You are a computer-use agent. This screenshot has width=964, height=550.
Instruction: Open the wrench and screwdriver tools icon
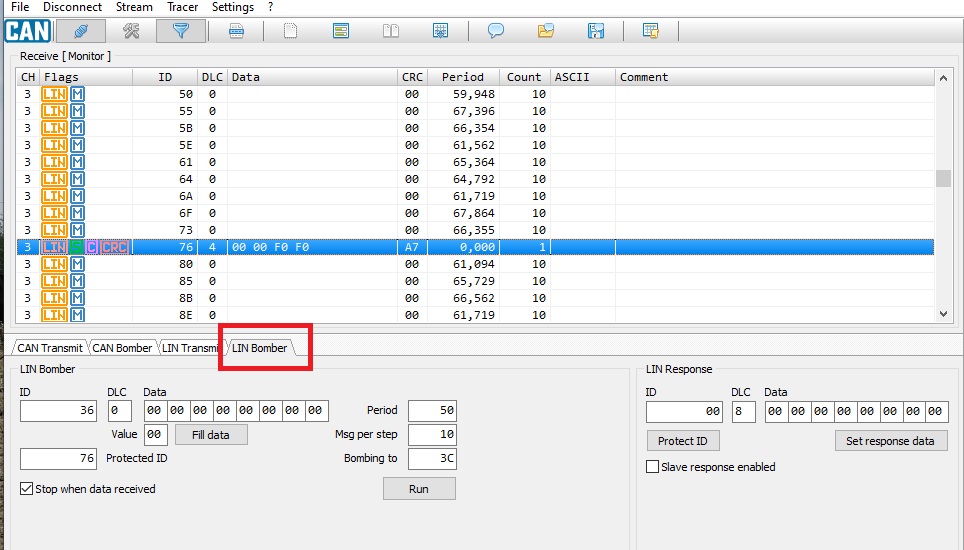[x=131, y=30]
